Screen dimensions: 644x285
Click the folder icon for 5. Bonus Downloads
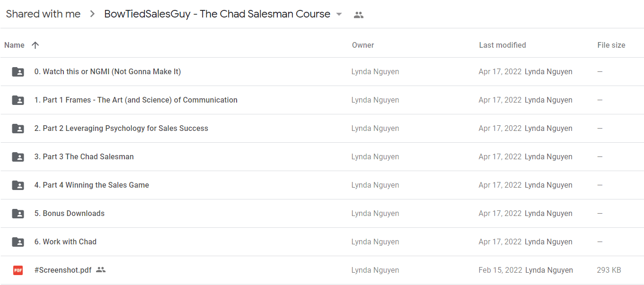[x=18, y=214]
